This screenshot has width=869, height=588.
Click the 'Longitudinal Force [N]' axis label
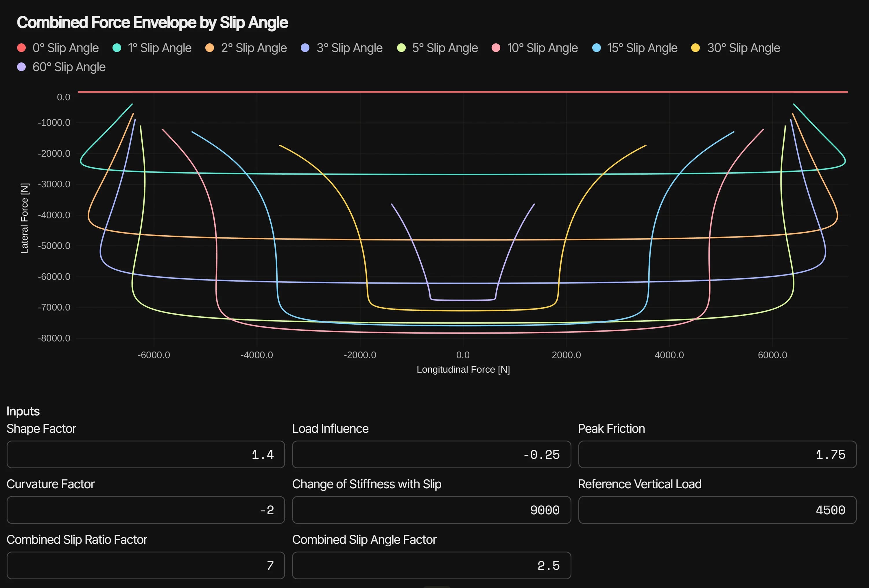pos(463,369)
